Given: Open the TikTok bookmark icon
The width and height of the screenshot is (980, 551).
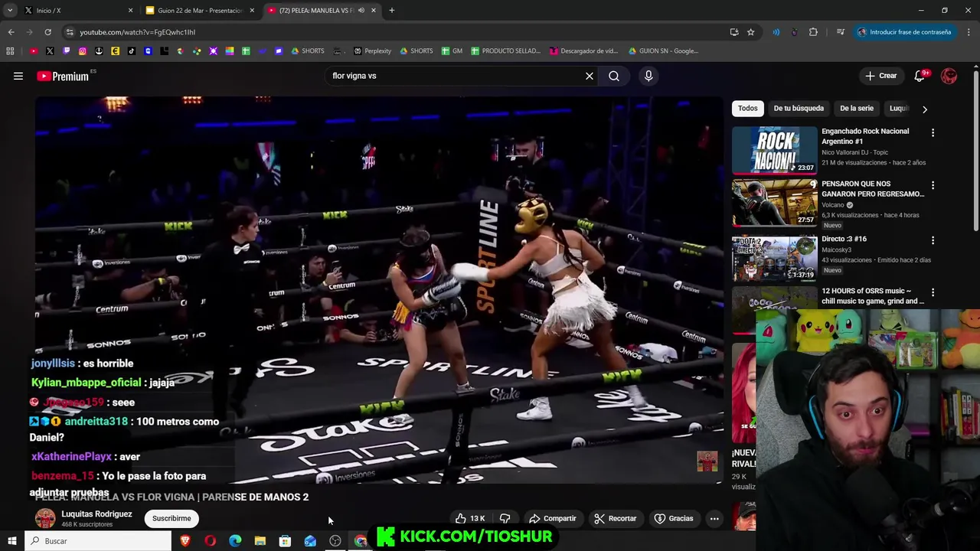Looking at the screenshot, I should (x=132, y=51).
